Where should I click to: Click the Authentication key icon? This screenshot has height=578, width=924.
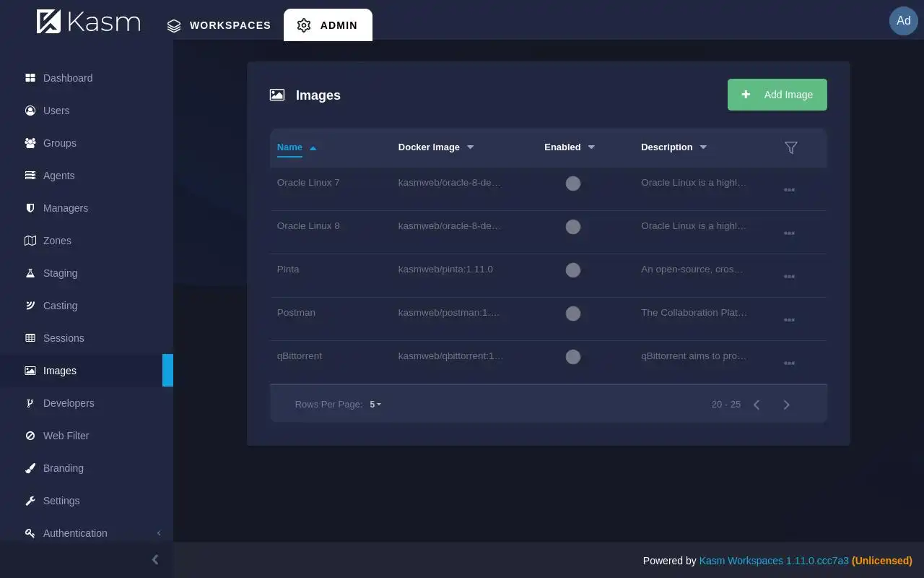point(30,533)
